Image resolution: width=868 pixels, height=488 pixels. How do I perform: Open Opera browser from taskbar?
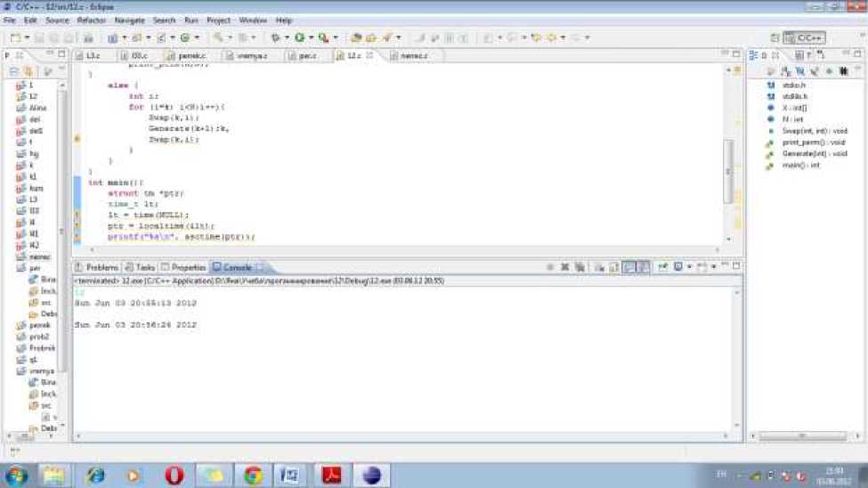[x=174, y=476]
